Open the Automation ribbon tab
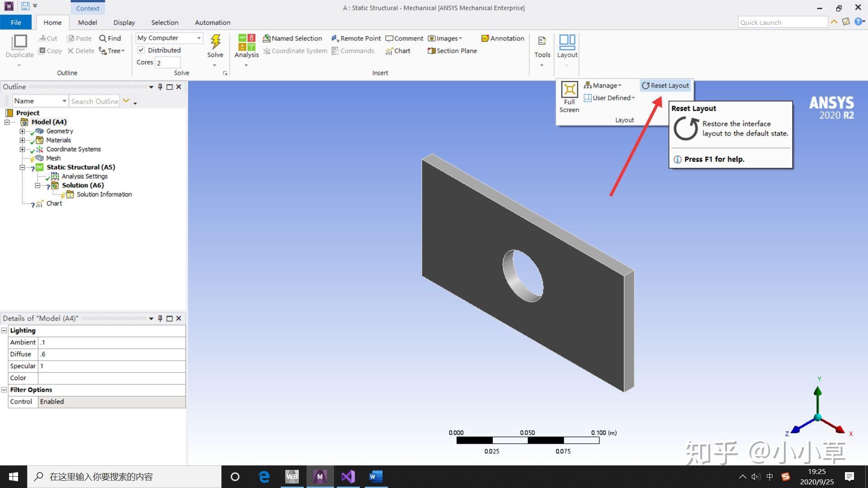This screenshot has width=868, height=488. pyautogui.click(x=212, y=23)
